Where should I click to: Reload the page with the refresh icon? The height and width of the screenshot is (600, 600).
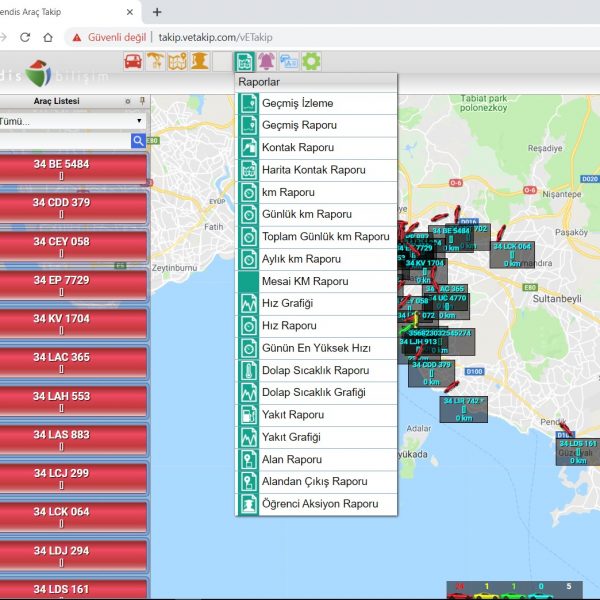[x=25, y=37]
